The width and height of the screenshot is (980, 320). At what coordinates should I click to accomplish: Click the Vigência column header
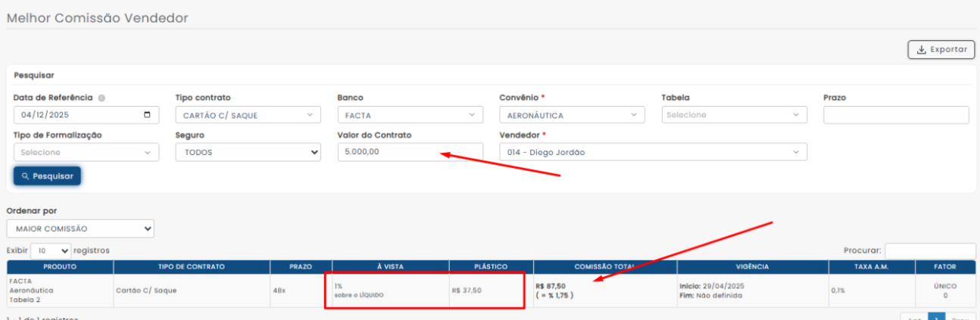751,267
